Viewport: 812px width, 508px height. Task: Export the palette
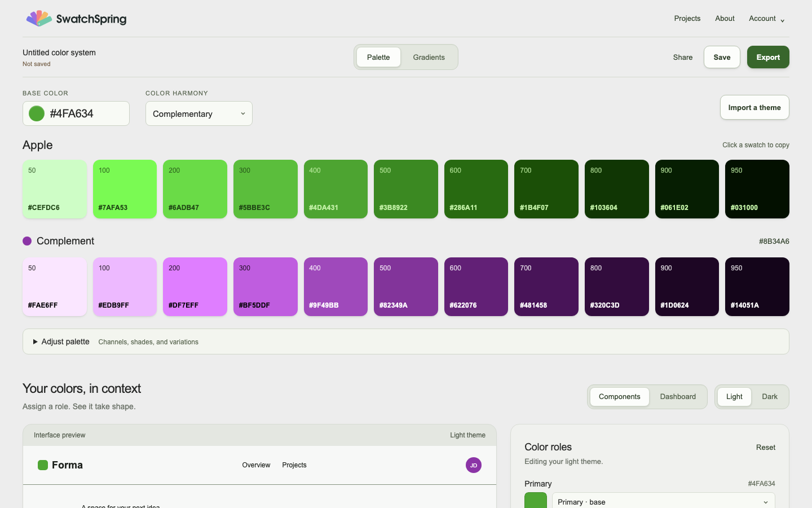click(768, 57)
